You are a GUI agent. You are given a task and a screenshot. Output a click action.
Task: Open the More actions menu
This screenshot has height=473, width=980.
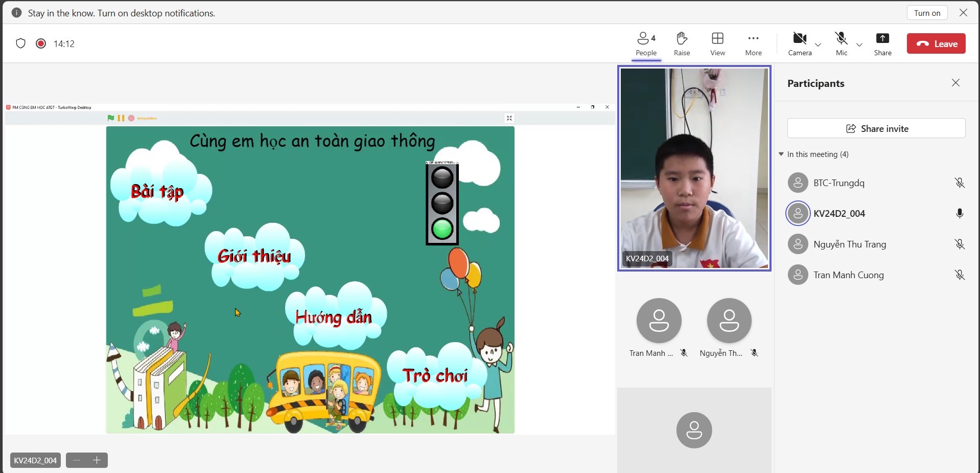753,44
